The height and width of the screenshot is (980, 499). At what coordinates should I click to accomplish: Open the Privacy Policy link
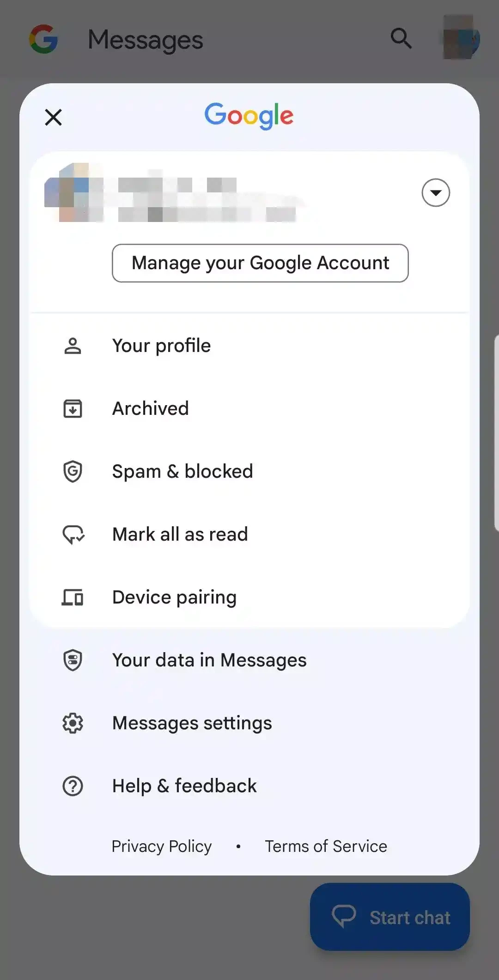[162, 846]
